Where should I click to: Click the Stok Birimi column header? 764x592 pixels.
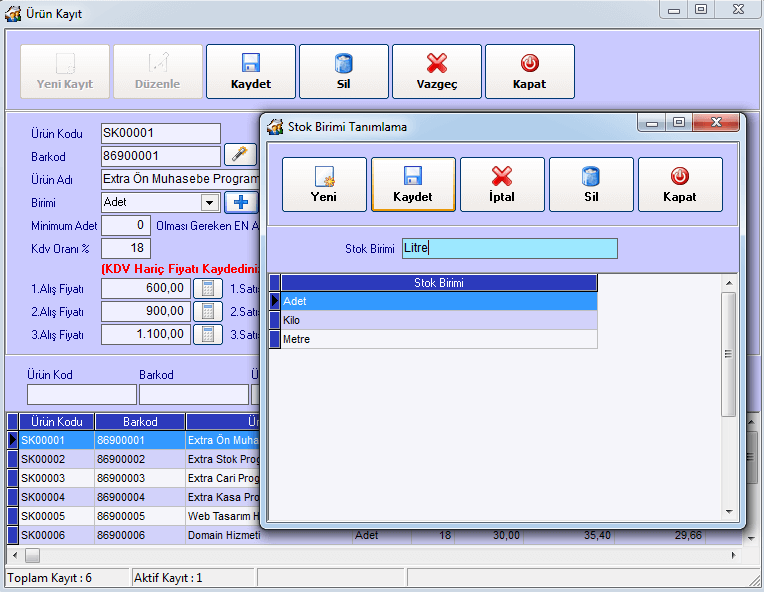[439, 283]
